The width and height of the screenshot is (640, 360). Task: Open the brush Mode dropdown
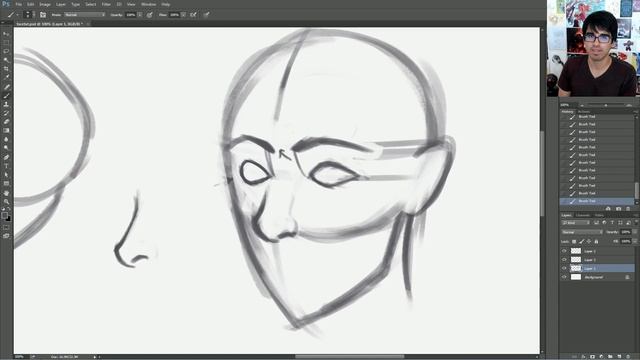pos(84,15)
